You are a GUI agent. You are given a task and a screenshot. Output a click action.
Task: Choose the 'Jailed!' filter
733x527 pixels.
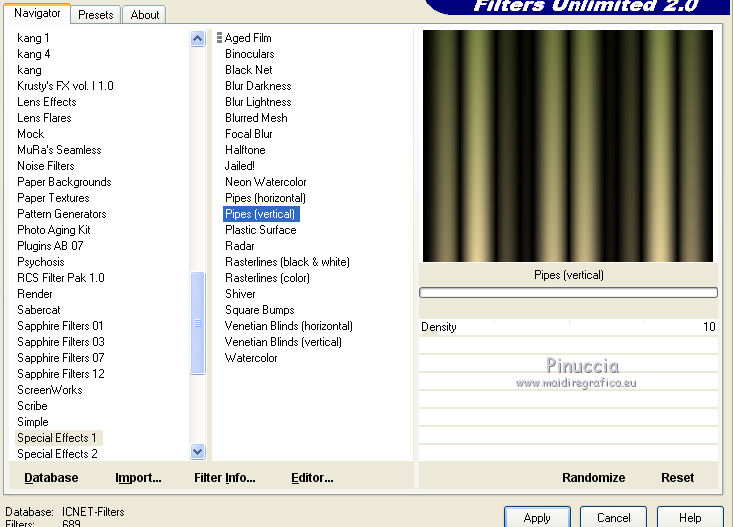pos(239,166)
